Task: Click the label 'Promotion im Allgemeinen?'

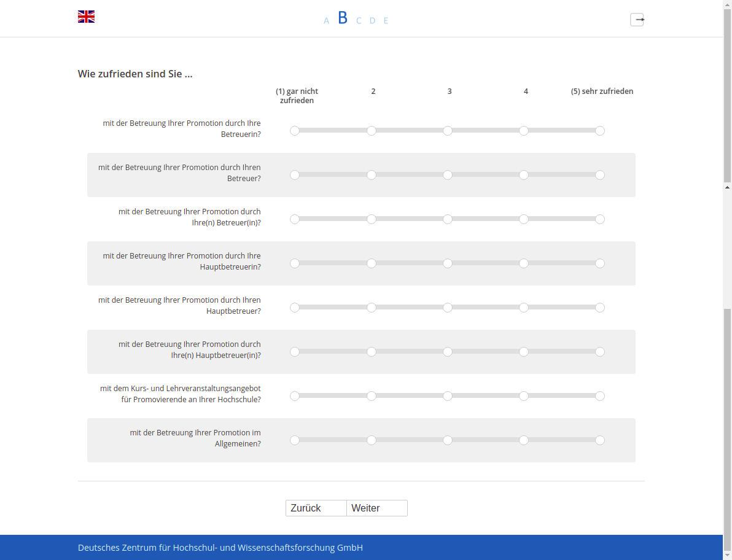Action: click(x=195, y=438)
